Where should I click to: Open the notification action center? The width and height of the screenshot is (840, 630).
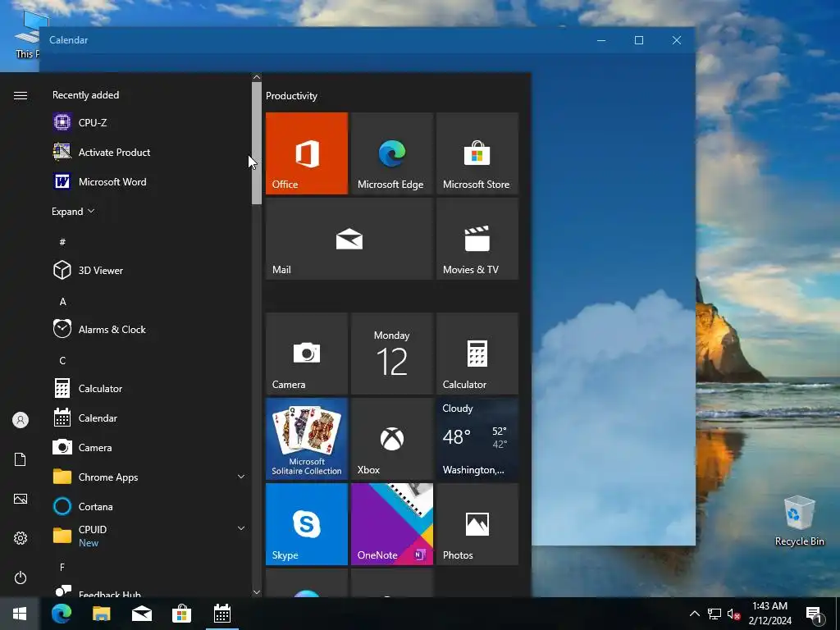814,614
